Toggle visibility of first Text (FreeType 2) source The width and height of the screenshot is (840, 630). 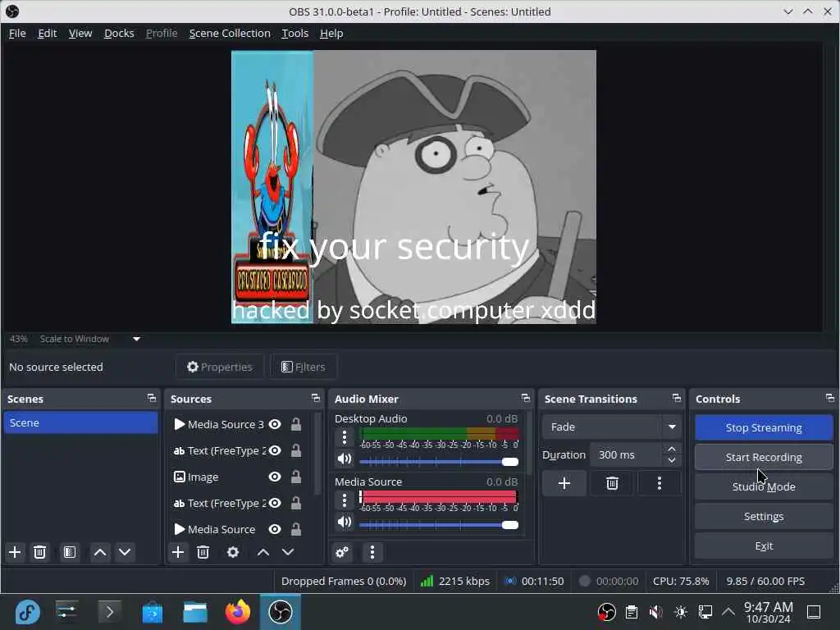[x=275, y=450]
